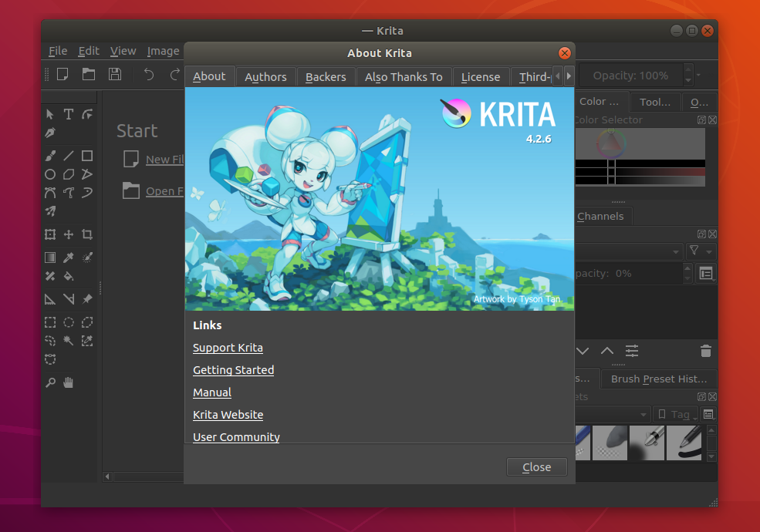Open the Edit menu

point(89,51)
